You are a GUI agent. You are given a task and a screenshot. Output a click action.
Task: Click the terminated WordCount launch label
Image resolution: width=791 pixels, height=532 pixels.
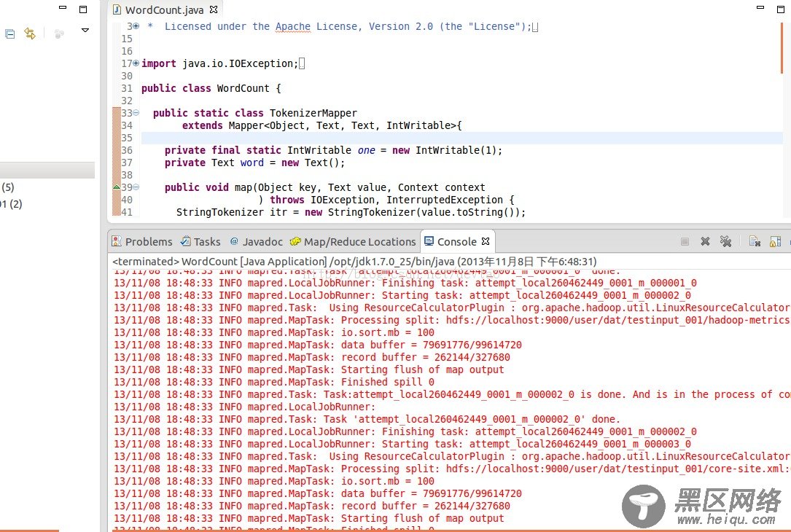354,261
